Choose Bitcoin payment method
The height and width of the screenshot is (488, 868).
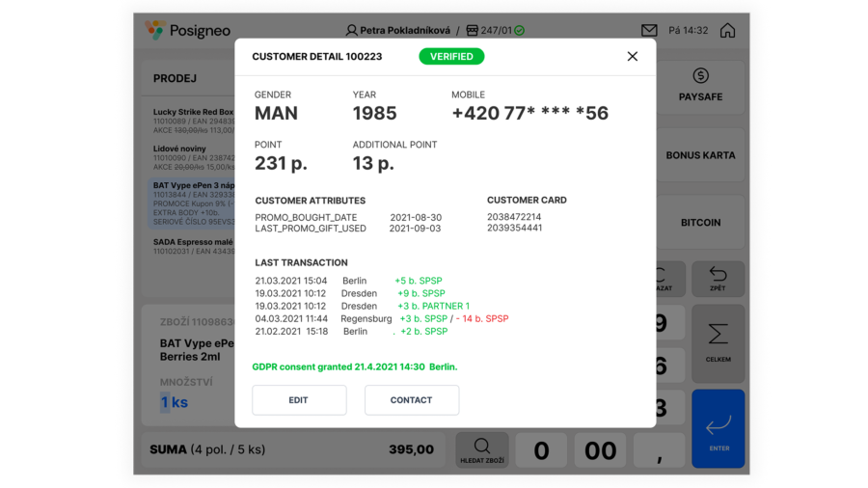coord(700,223)
